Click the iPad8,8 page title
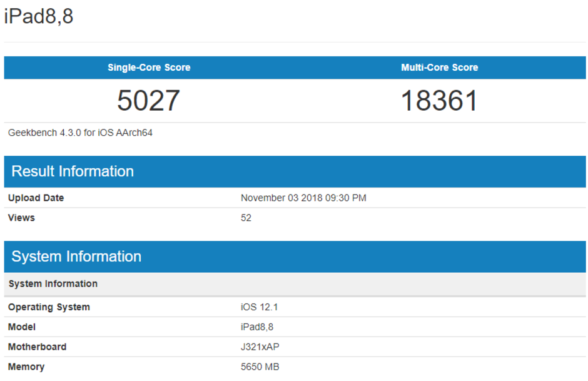This screenshot has height=381, width=588. click(x=39, y=17)
